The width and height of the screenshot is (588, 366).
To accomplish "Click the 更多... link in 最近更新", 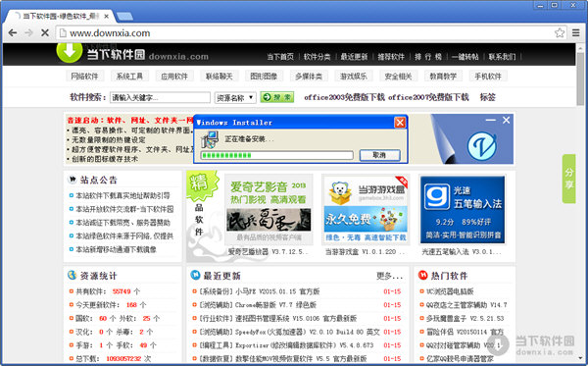I will pos(389,277).
